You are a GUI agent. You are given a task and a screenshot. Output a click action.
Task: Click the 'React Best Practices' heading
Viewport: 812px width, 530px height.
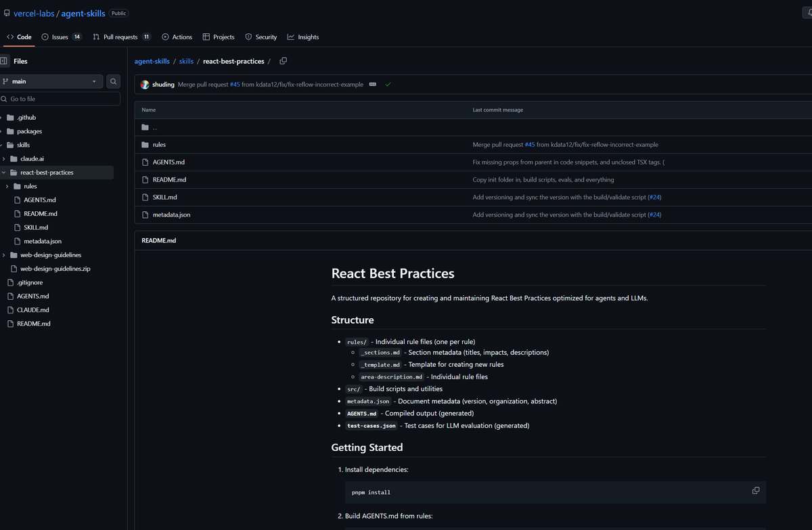coord(392,273)
